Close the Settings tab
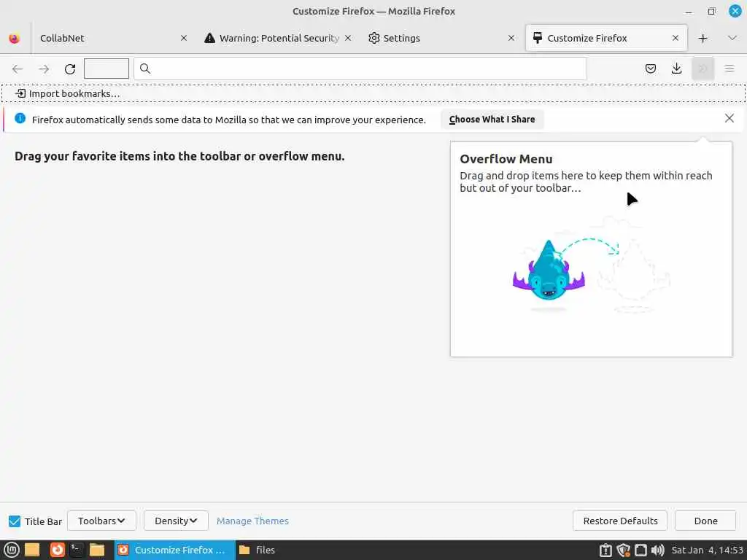This screenshot has height=560, width=747. point(511,38)
